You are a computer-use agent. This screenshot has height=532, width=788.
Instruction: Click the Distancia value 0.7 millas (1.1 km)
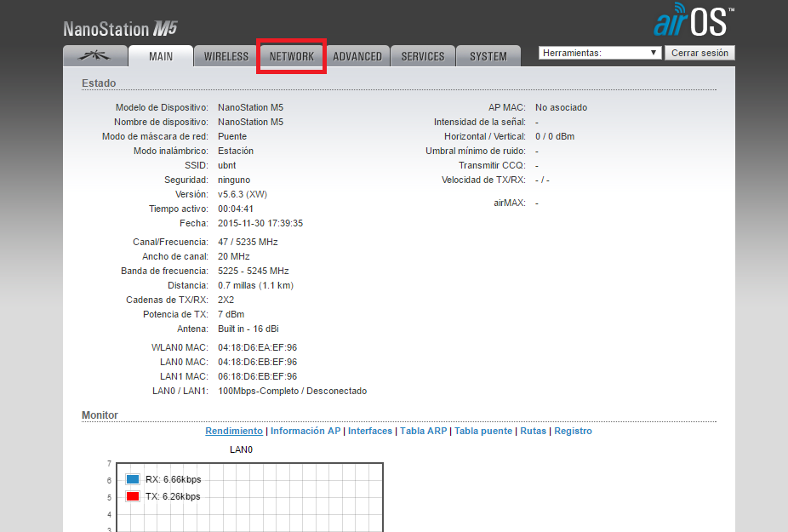tap(255, 286)
